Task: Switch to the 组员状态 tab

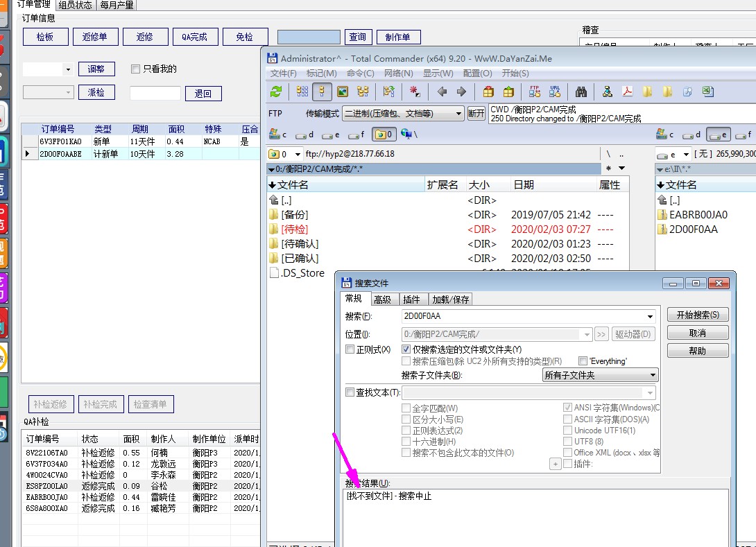Action: pos(75,5)
